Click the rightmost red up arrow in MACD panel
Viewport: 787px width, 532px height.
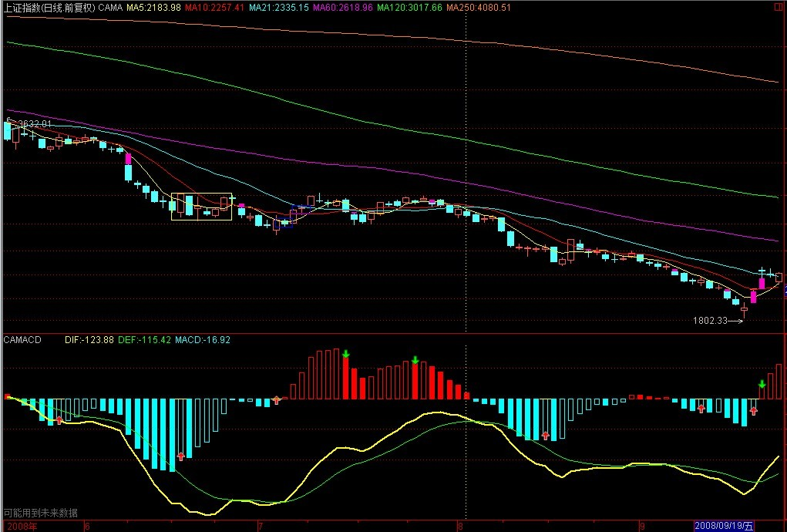pyautogui.click(x=754, y=411)
